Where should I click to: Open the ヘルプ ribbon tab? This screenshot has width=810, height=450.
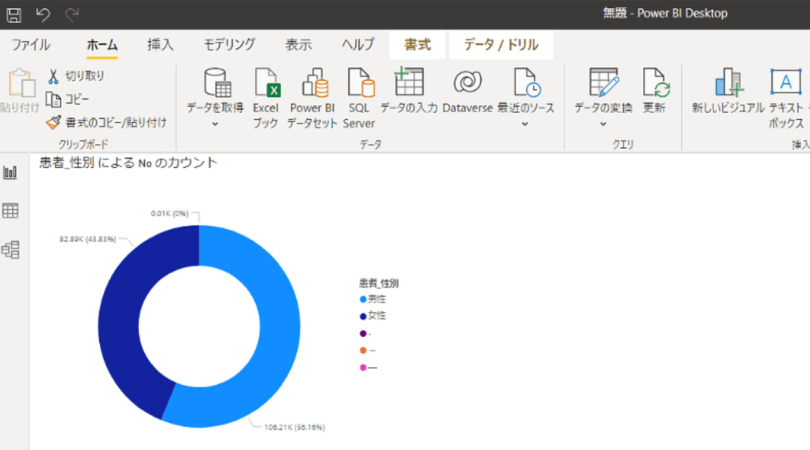pyautogui.click(x=358, y=45)
